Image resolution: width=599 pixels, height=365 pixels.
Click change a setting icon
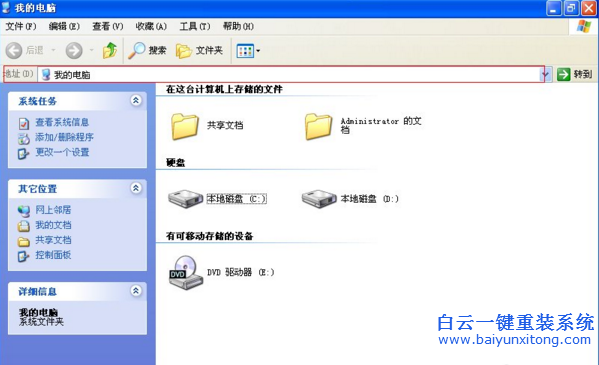click(24, 154)
